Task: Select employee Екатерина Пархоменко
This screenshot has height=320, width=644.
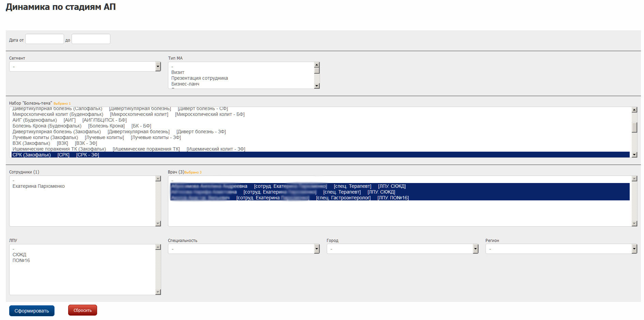Action: coord(39,186)
